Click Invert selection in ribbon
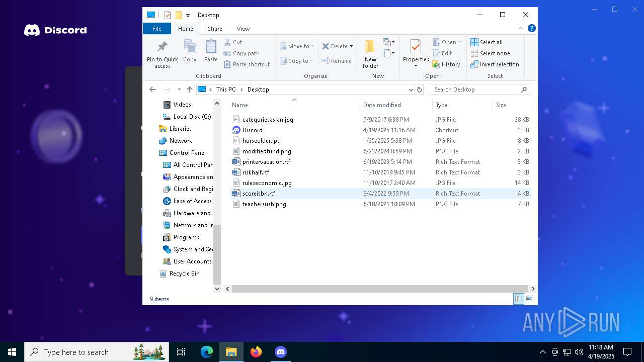 coord(495,64)
